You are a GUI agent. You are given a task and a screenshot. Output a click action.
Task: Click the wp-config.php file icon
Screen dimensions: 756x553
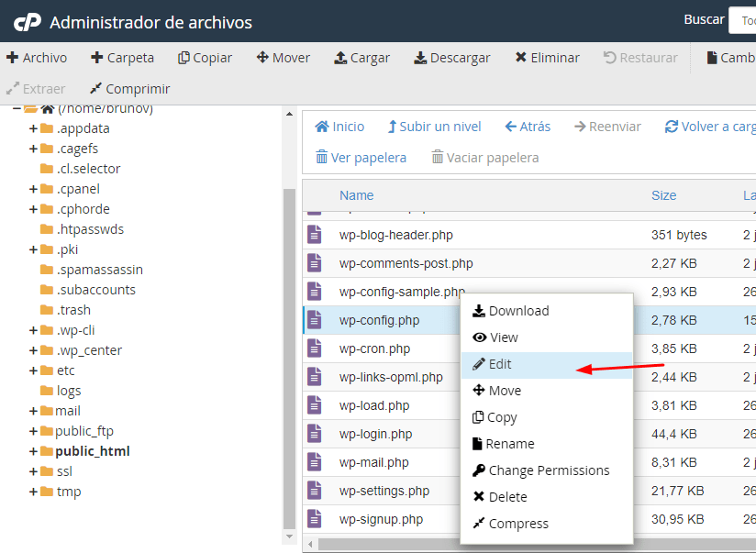[315, 320]
